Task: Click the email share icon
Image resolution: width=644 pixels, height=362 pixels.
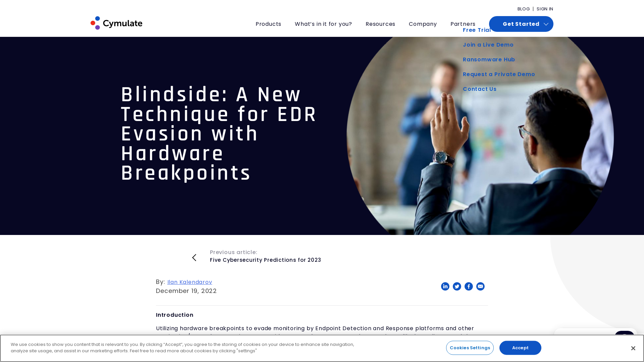Action: 480,286
